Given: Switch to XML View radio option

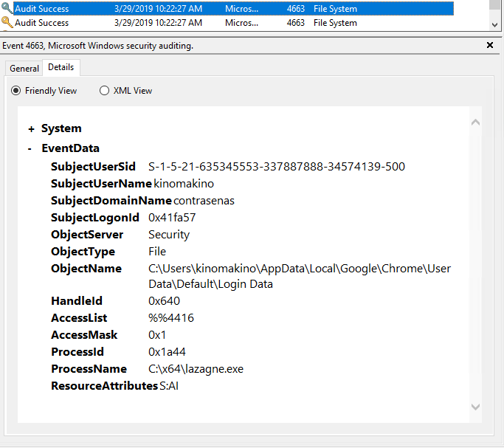Looking at the screenshot, I should coord(104,91).
